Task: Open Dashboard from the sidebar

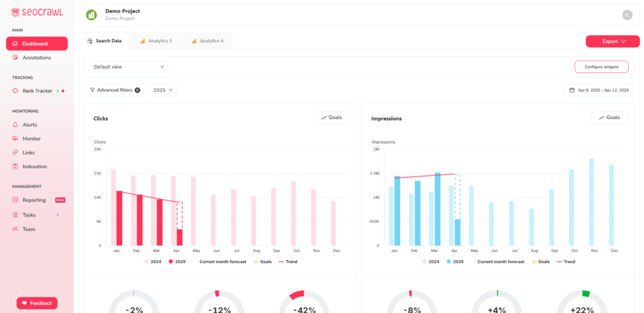Action: point(37,43)
